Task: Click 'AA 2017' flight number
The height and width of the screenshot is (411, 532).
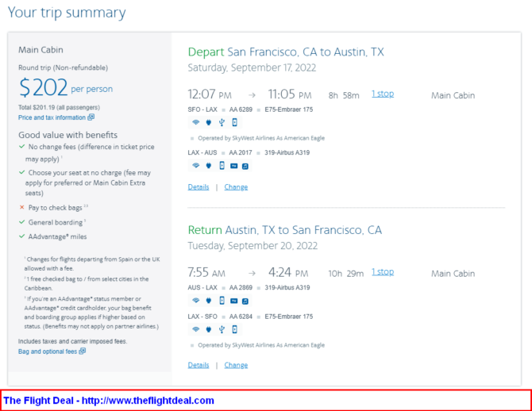Action: click(241, 152)
